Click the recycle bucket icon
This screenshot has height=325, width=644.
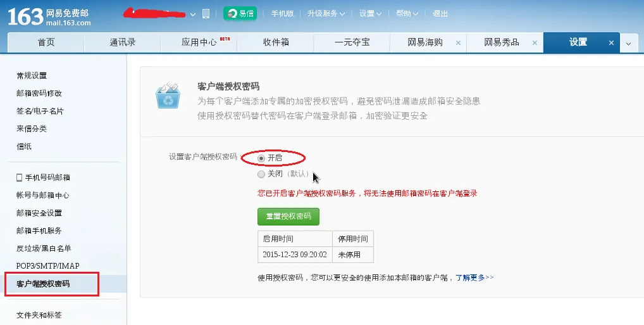tap(168, 95)
